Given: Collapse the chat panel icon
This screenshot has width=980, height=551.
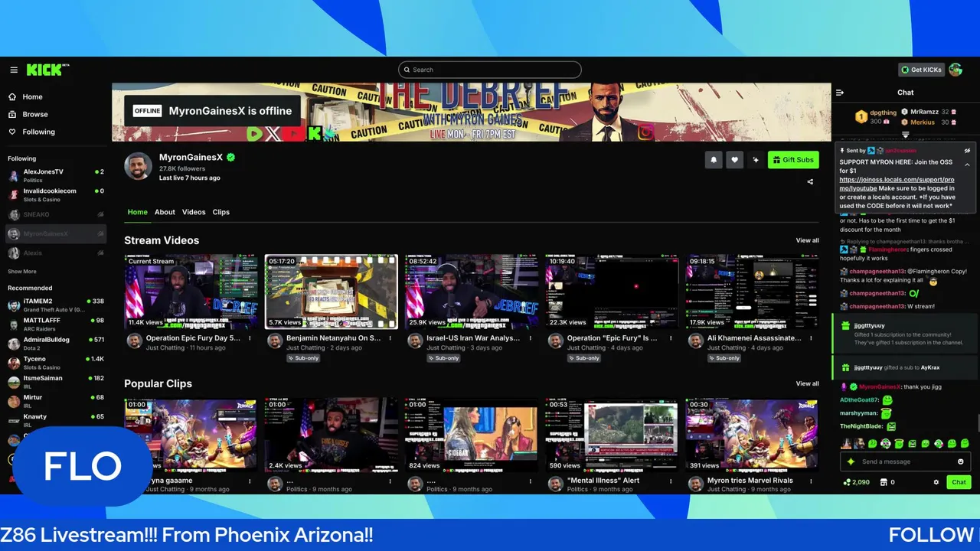Looking at the screenshot, I should pyautogui.click(x=840, y=93).
